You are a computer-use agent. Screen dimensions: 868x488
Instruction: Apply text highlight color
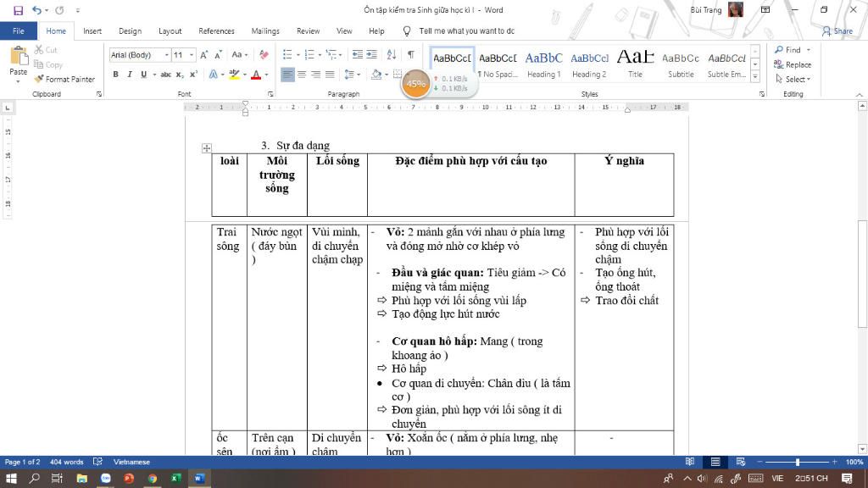(x=235, y=75)
